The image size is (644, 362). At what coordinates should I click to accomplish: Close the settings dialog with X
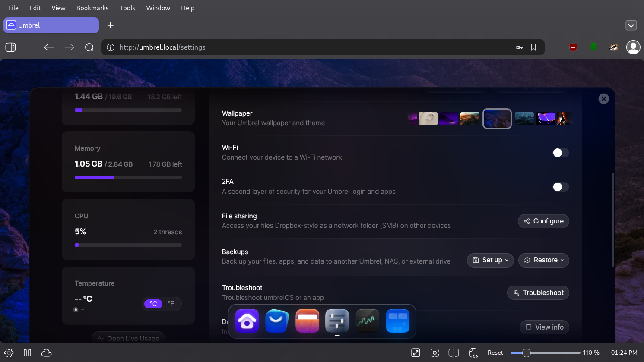click(x=604, y=99)
